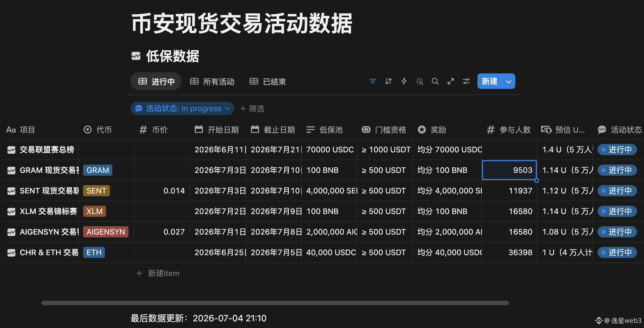Click the 新建 blue button
The width and height of the screenshot is (644, 328).
coord(490,81)
